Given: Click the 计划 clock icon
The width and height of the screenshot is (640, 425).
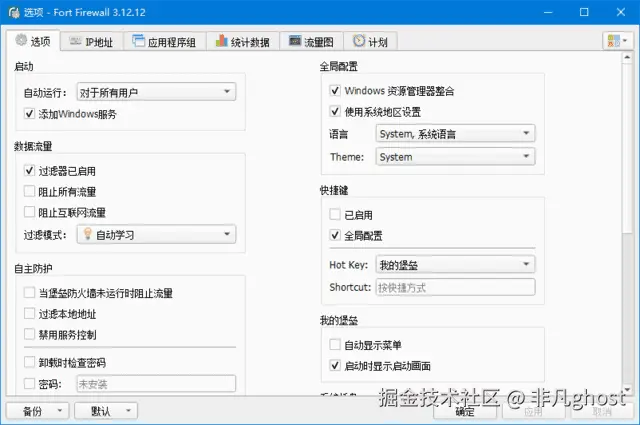Looking at the screenshot, I should [359, 40].
